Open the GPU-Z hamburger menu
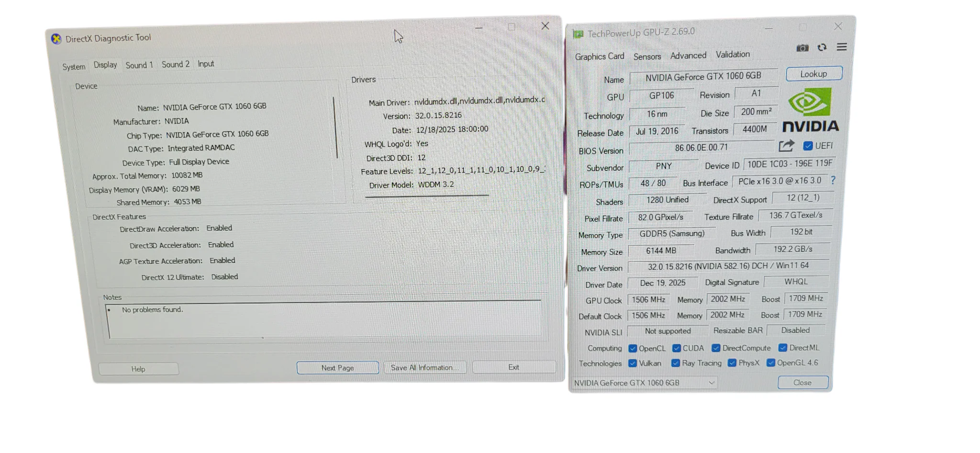The height and width of the screenshot is (453, 980). click(842, 46)
